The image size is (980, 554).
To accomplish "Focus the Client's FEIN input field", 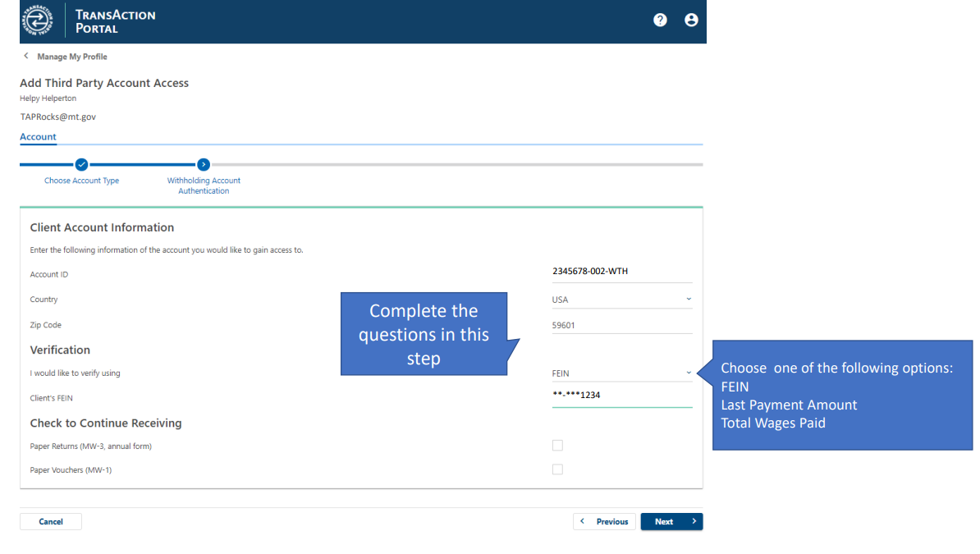I will (x=621, y=395).
